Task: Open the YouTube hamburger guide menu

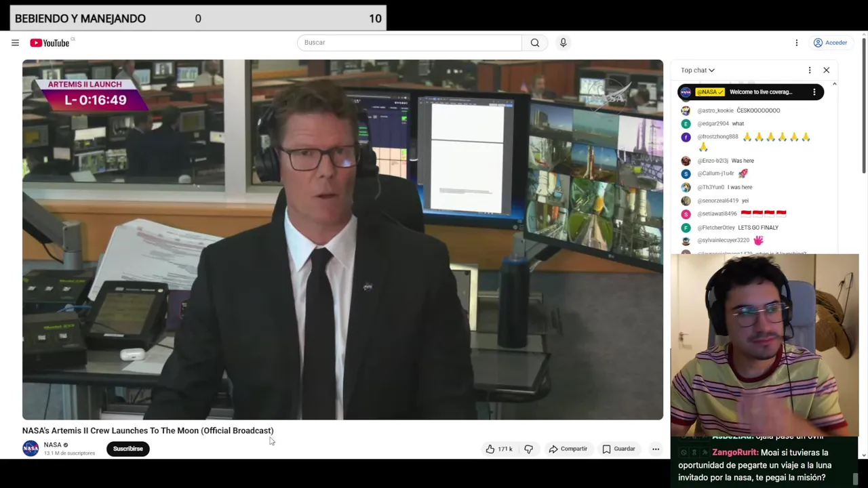Action: click(15, 43)
